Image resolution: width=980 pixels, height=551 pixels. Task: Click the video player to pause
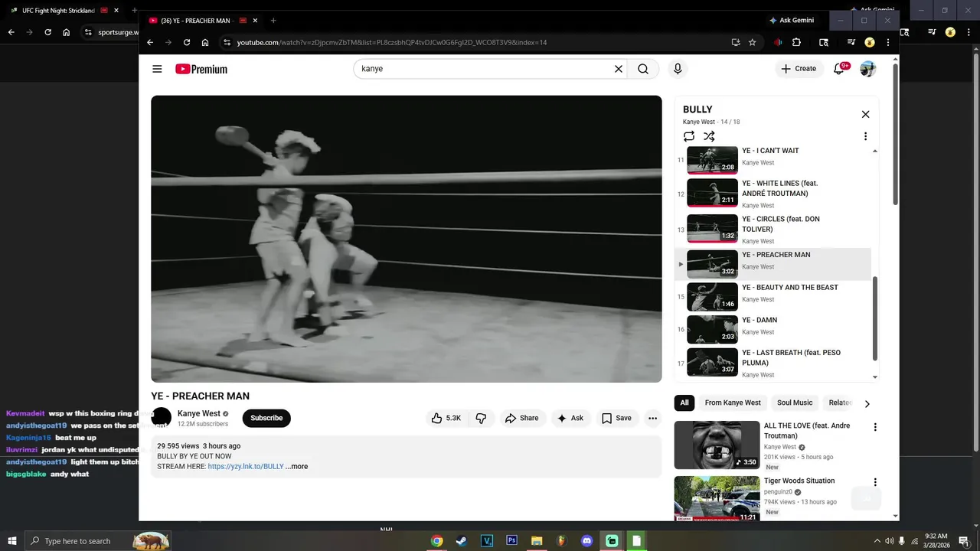[x=407, y=239]
